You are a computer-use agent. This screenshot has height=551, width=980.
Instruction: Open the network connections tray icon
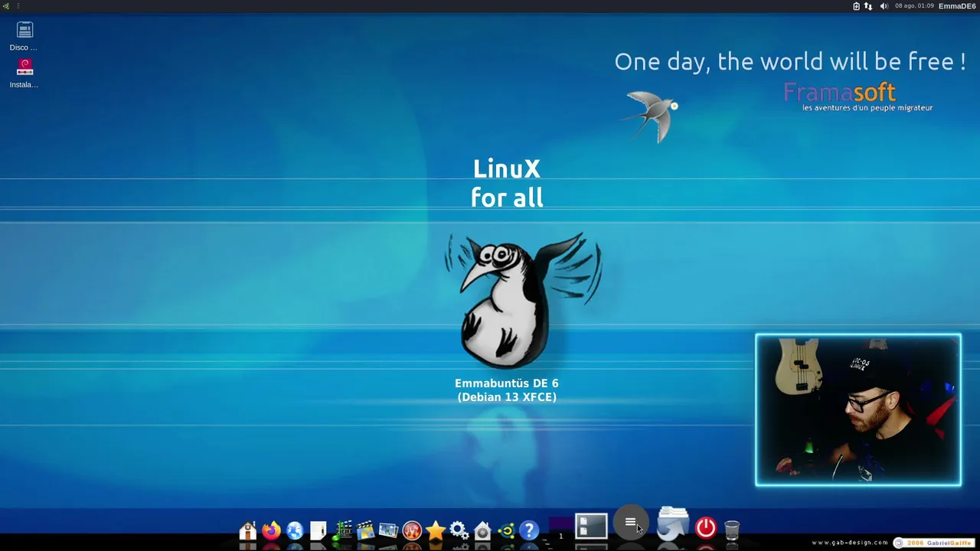coord(868,6)
